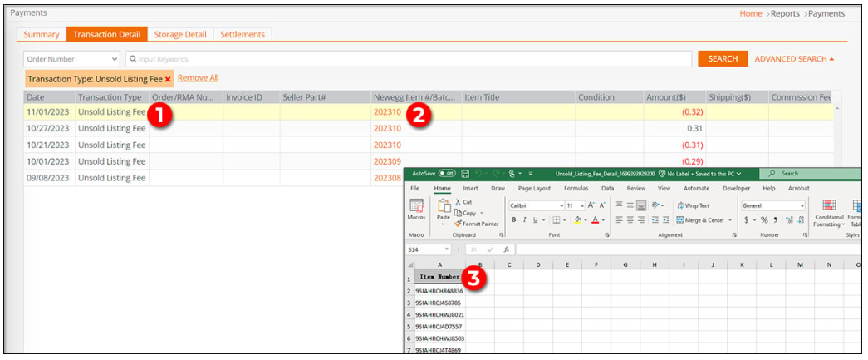Screen dimensions: 868x360
Task: Click Wrap Text in the Alignment group
Action: 694,205
